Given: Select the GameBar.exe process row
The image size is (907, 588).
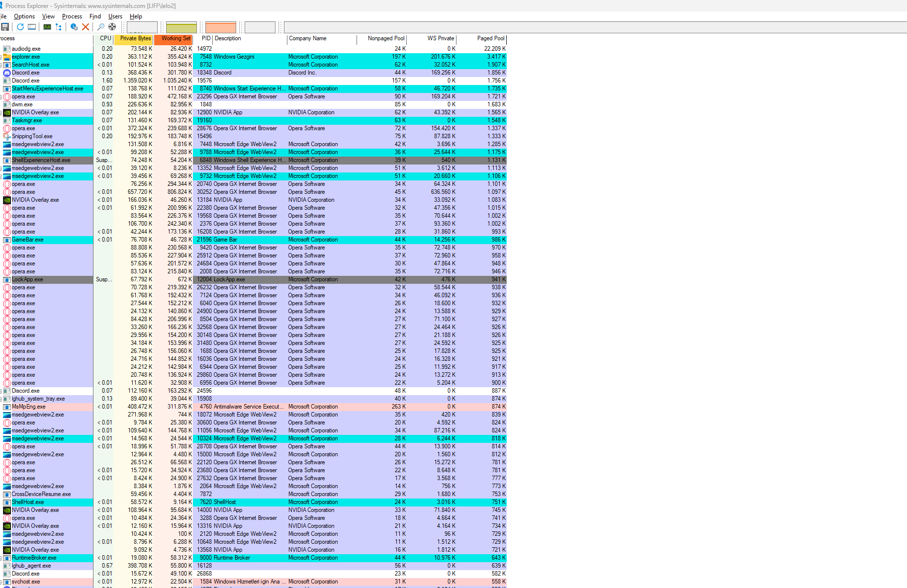Looking at the screenshot, I should (x=253, y=240).
